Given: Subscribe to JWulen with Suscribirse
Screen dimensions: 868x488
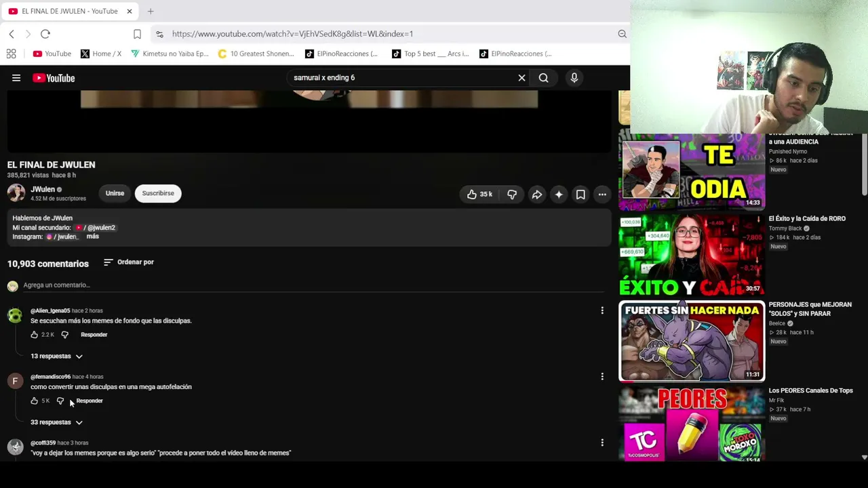Looking at the screenshot, I should click(x=158, y=193).
